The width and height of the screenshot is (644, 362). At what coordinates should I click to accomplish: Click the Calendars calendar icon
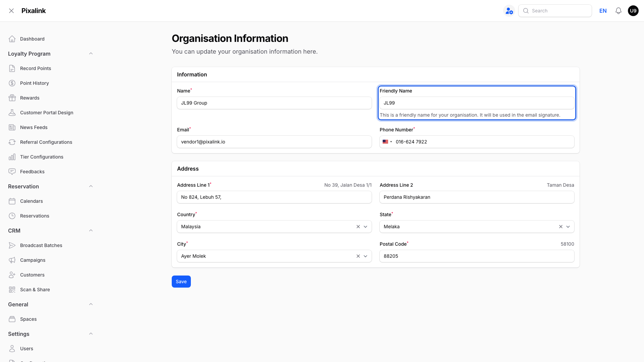tap(12, 201)
